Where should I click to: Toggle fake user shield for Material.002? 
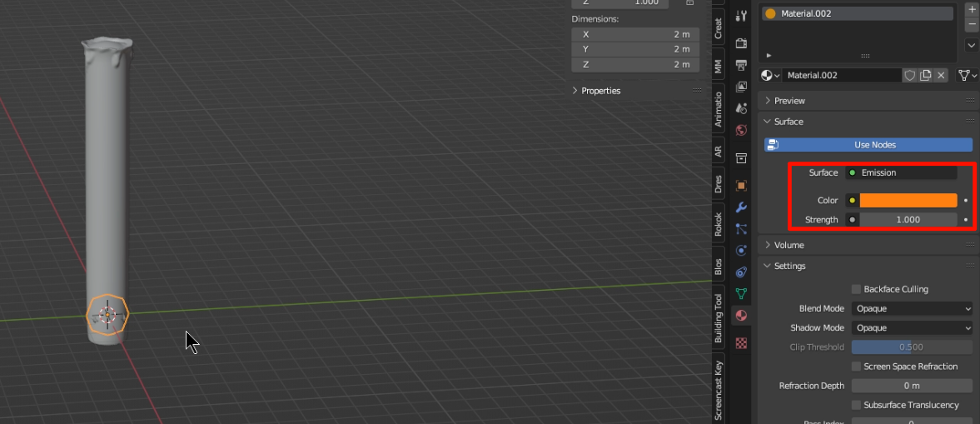pos(910,75)
